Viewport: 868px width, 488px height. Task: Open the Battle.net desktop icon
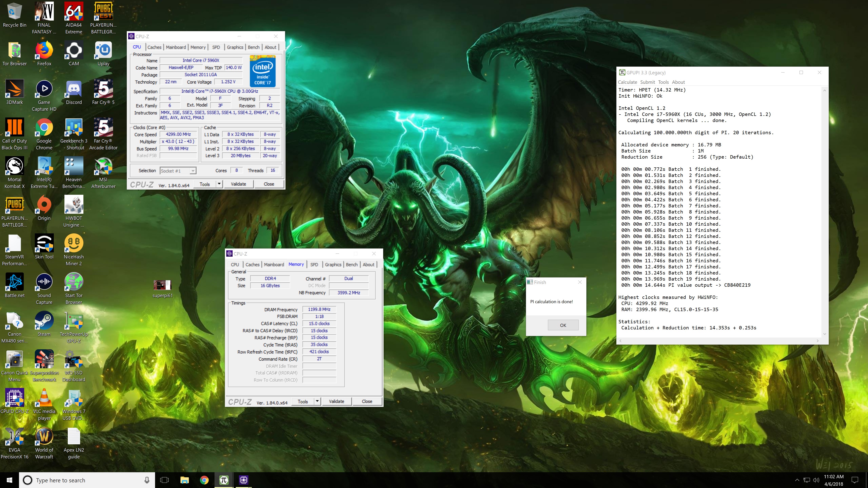point(14,285)
